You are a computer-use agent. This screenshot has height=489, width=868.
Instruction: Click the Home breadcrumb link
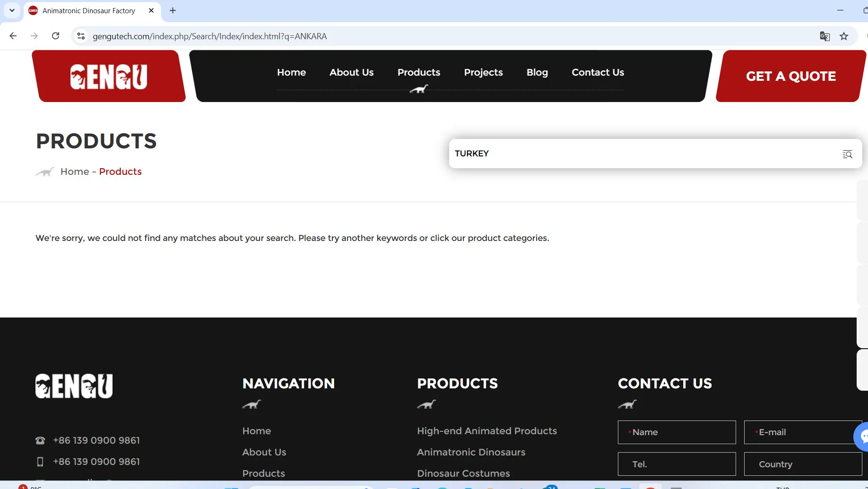(75, 172)
